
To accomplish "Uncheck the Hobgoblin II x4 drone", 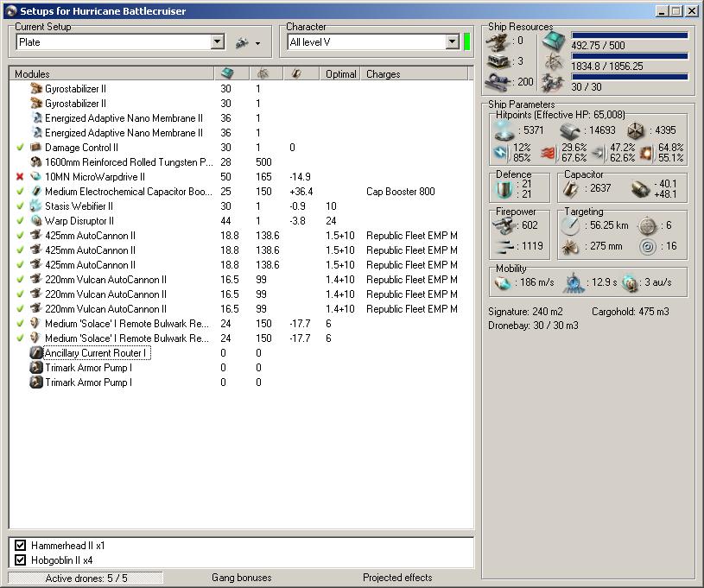I will (21, 560).
